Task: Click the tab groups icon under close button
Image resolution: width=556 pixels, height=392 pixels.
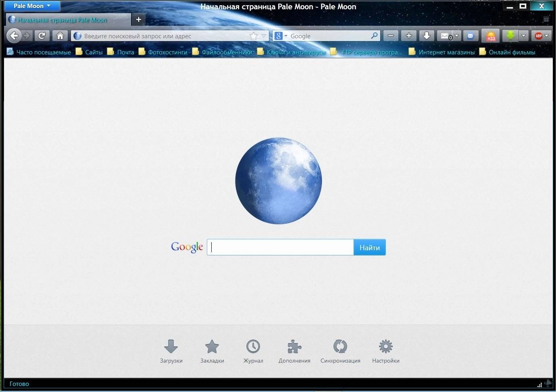Action: pos(546,19)
